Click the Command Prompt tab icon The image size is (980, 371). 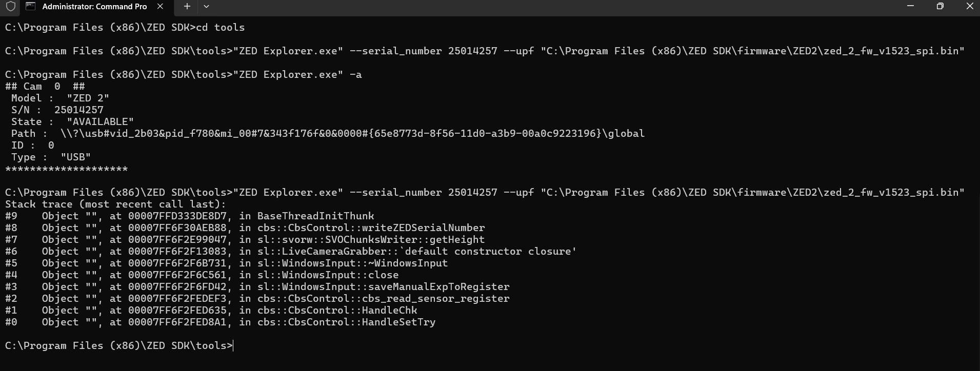[x=31, y=7]
